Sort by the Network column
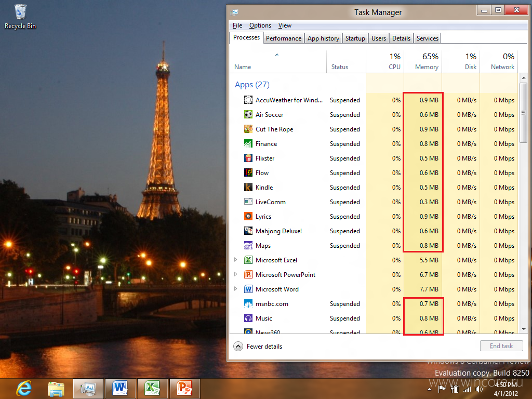This screenshot has width=532, height=399. 499,62
